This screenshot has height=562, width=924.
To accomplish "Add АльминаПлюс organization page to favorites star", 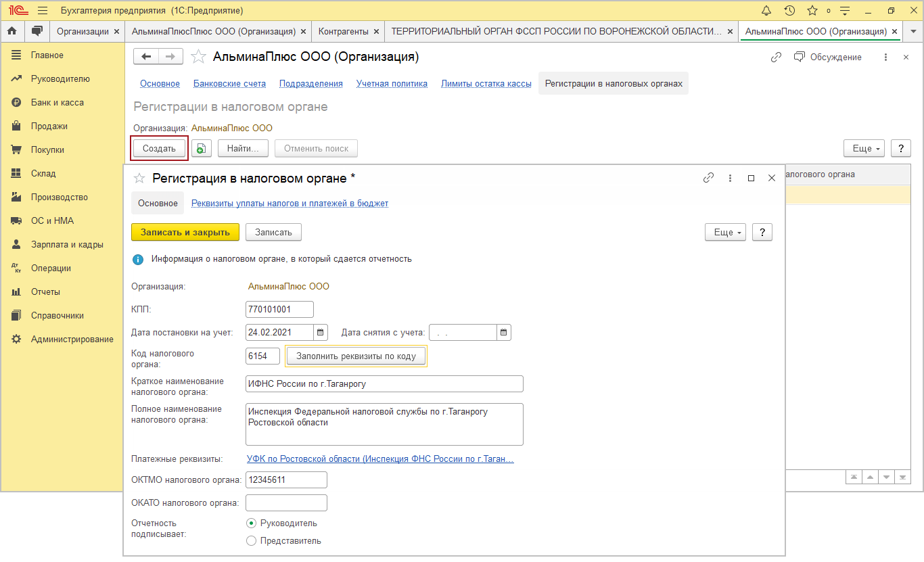I will point(198,57).
